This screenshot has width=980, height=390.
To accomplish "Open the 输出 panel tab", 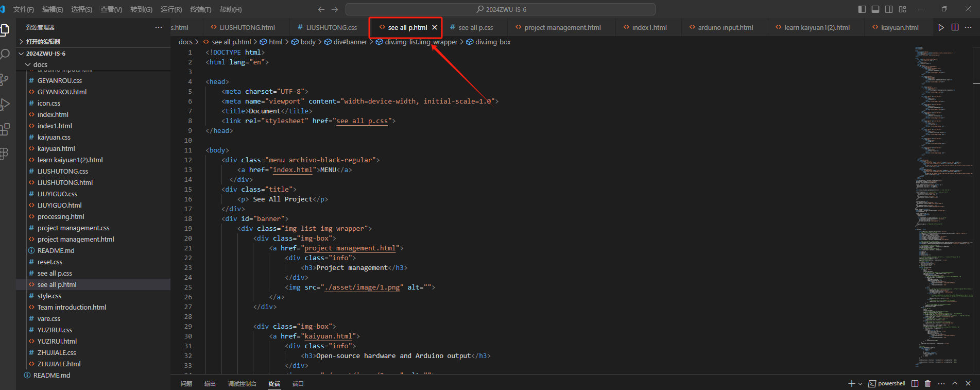I will pos(210,384).
